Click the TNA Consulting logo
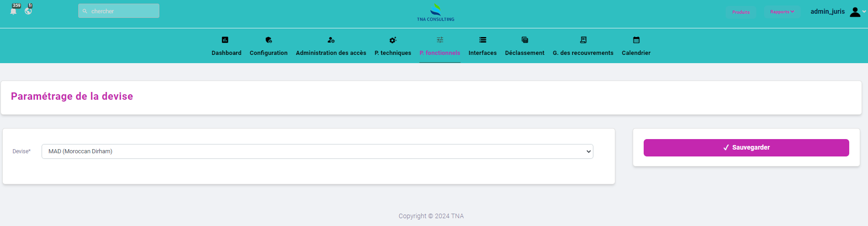This screenshot has width=868, height=226. [x=435, y=12]
